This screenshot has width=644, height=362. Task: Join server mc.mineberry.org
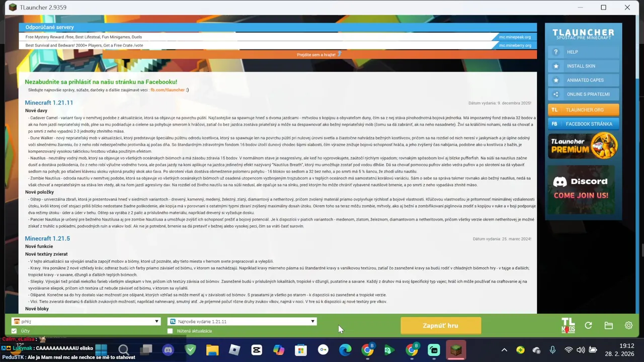[x=515, y=45]
